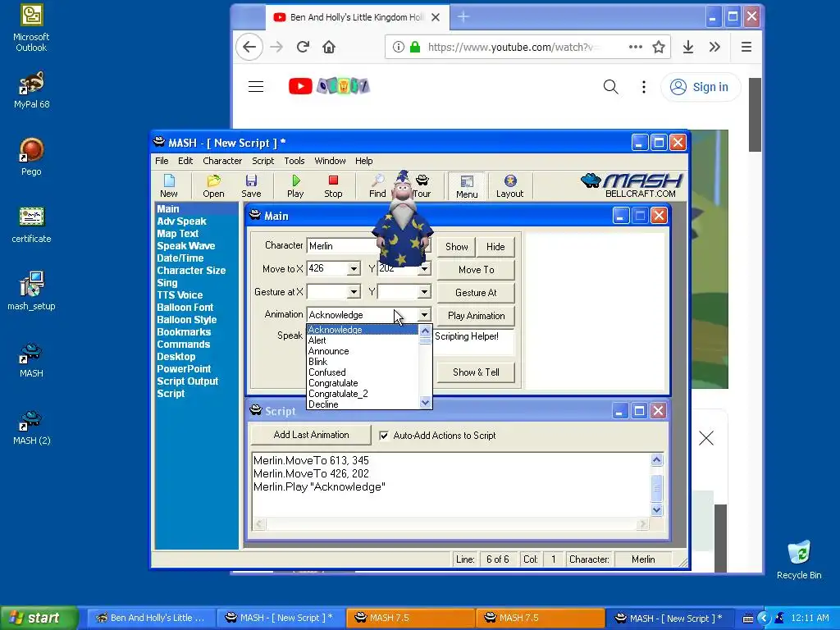Open YouTube search magnifier icon
This screenshot has width=840, height=630.
point(610,87)
